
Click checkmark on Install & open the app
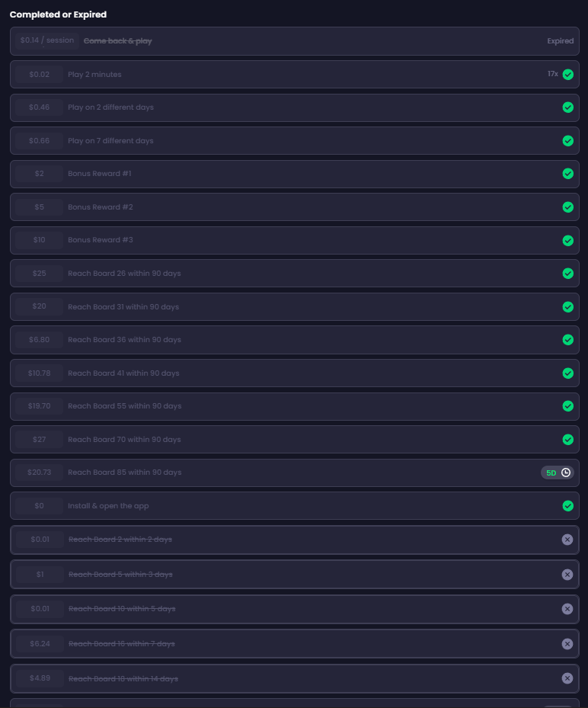(x=567, y=505)
